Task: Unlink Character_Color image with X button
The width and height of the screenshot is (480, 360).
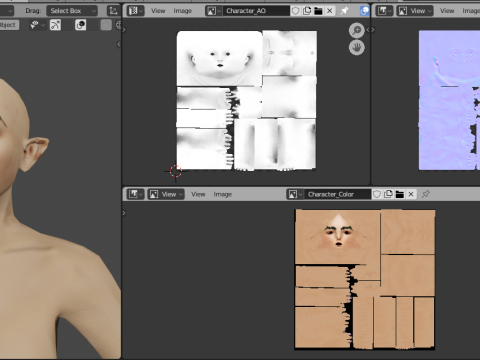Action: [411, 194]
